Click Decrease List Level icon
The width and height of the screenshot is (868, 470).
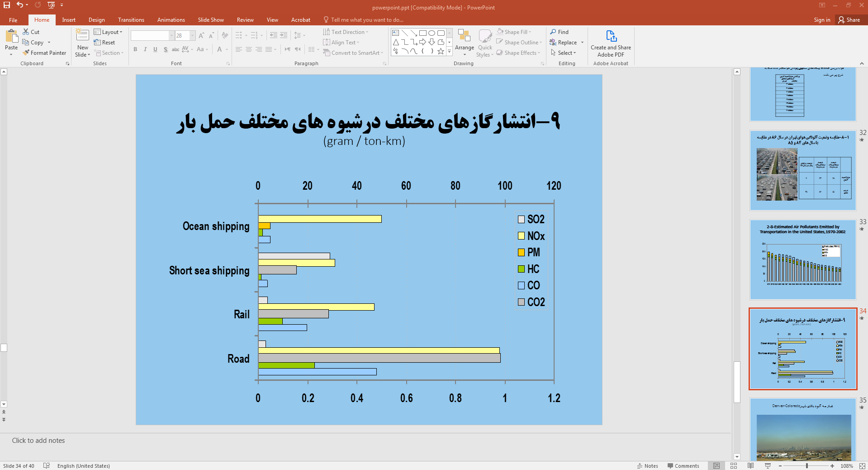click(x=274, y=35)
